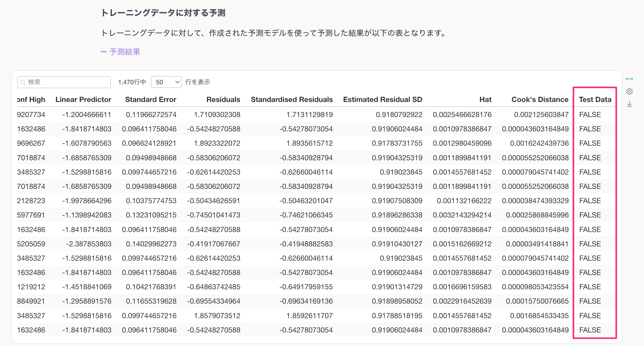
Task: Click the Residuals column header
Action: 223,99
